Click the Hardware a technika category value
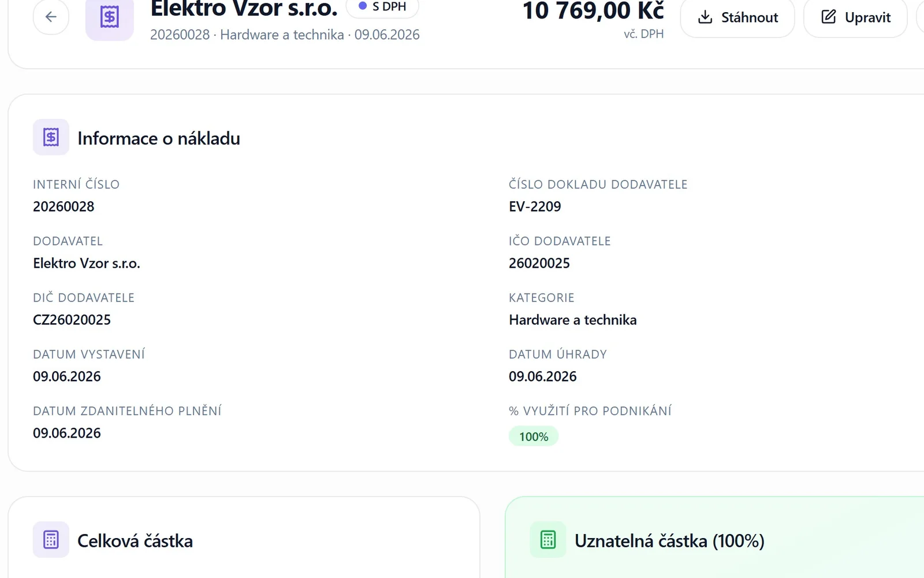The width and height of the screenshot is (924, 578). pyautogui.click(x=573, y=320)
